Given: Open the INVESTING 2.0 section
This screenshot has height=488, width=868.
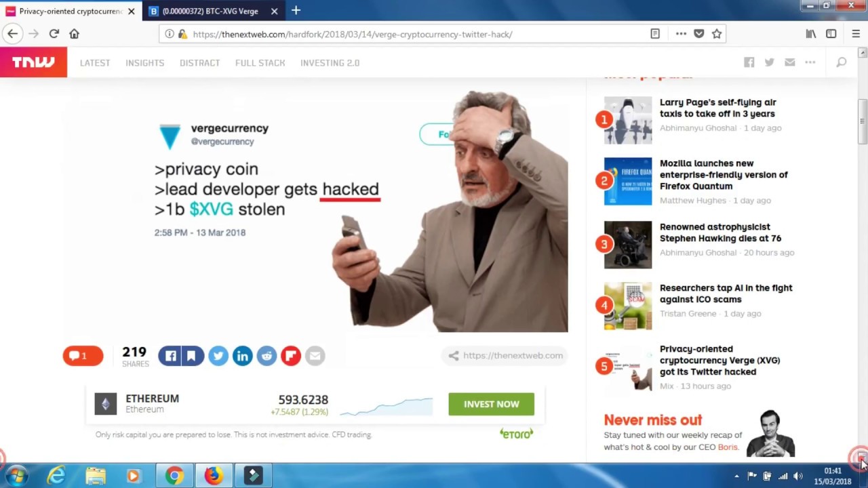Looking at the screenshot, I should click(x=330, y=62).
